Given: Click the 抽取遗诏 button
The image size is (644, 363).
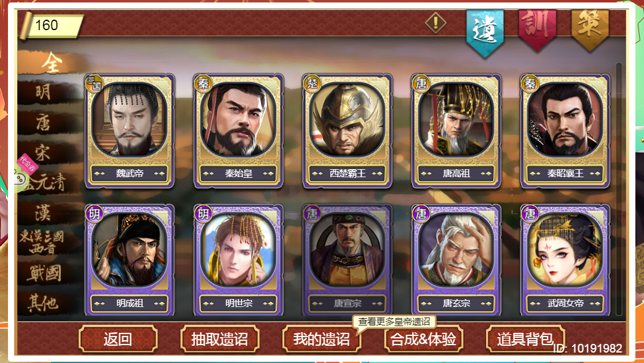Looking at the screenshot, I should [220, 339].
